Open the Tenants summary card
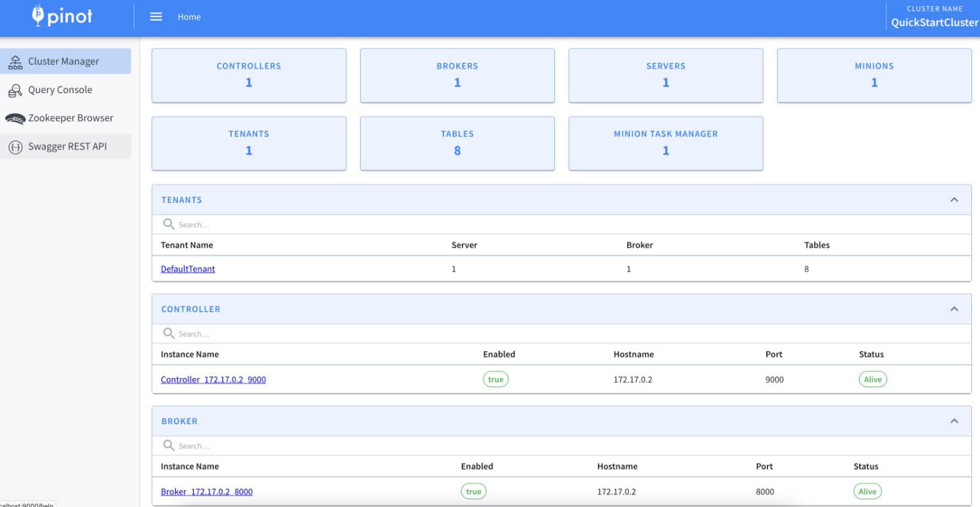The width and height of the screenshot is (980, 507). pyautogui.click(x=249, y=143)
